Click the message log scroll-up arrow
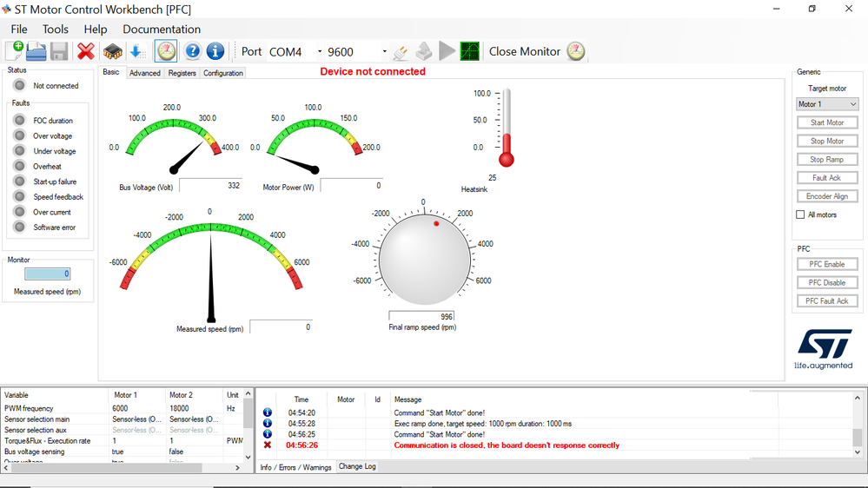The image size is (868, 488). click(858, 398)
